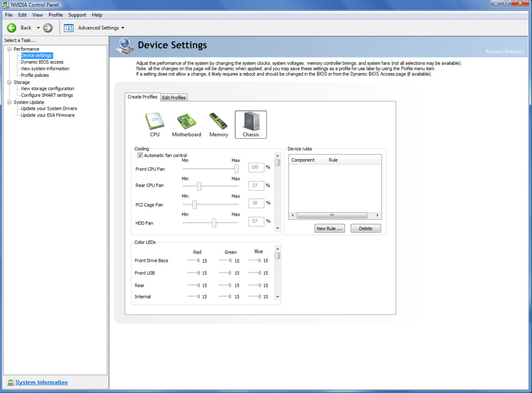Click the Component column header

tap(307, 160)
